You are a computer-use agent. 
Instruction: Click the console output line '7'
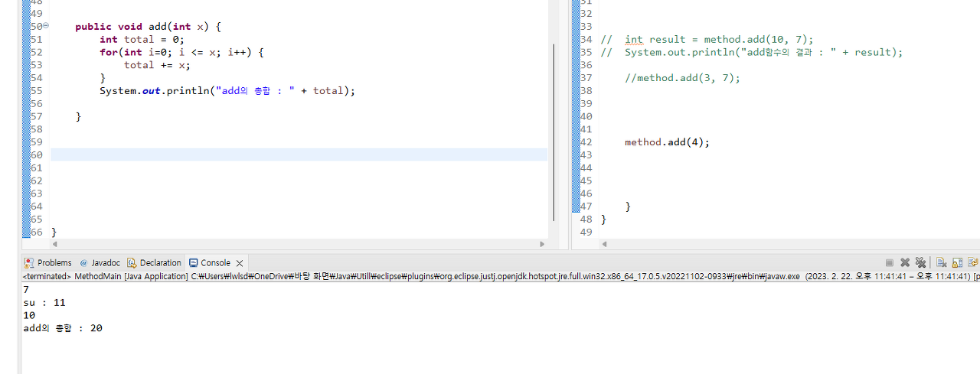(x=26, y=290)
